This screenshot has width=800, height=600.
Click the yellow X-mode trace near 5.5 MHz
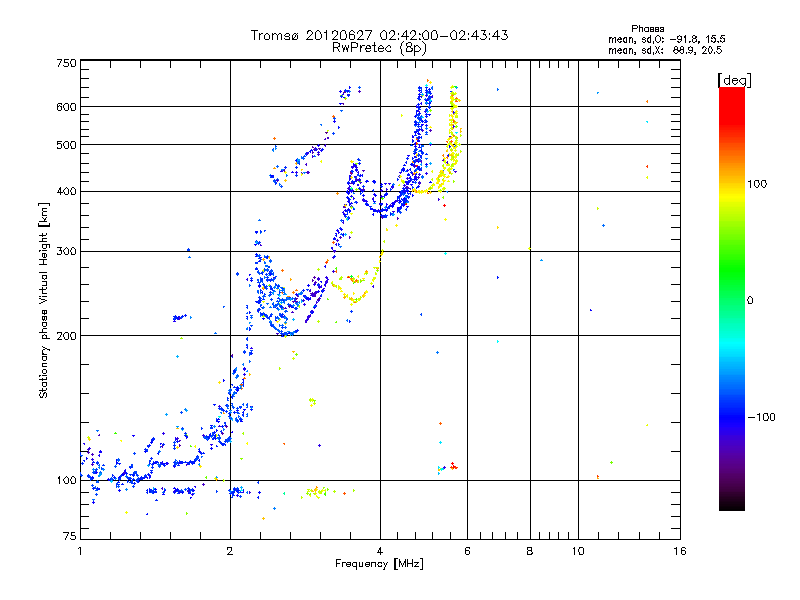(452, 138)
